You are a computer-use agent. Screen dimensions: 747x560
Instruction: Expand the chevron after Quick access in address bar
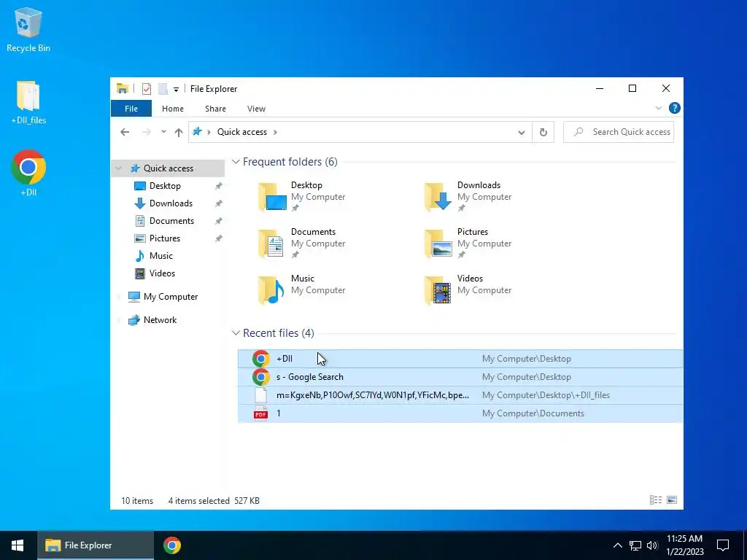(275, 132)
